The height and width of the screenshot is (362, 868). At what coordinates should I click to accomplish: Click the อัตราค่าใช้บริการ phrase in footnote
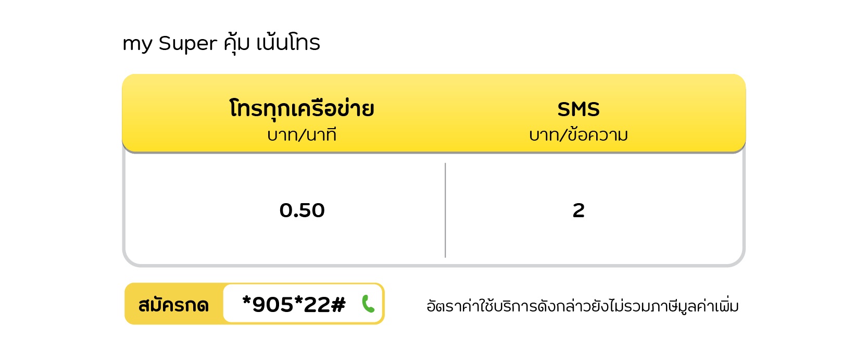(479, 306)
